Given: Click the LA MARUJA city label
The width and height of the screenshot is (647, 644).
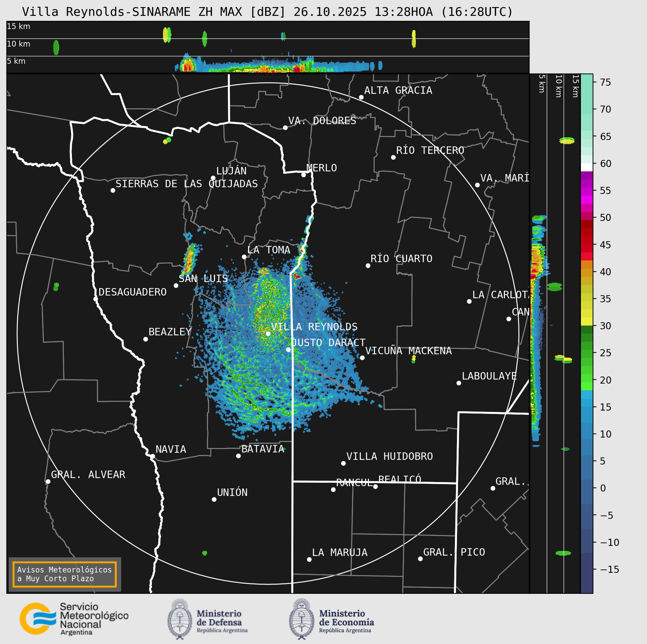Looking at the screenshot, I should point(340,553).
